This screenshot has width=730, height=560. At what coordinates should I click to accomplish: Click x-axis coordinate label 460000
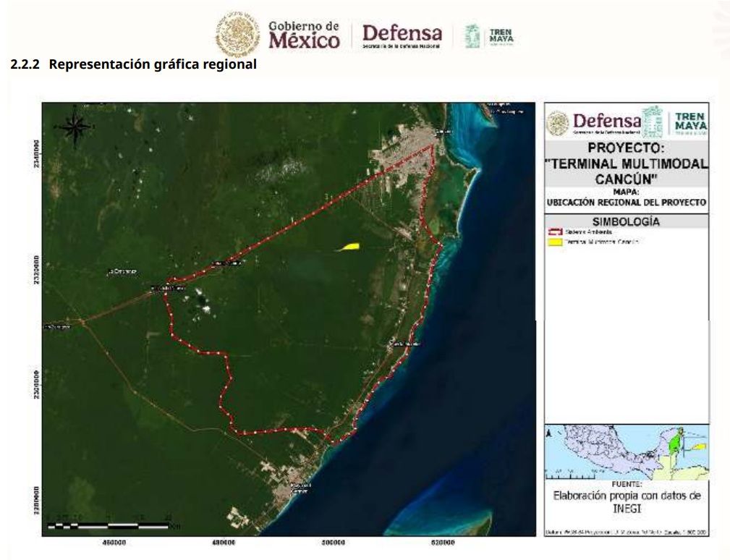[114, 543]
